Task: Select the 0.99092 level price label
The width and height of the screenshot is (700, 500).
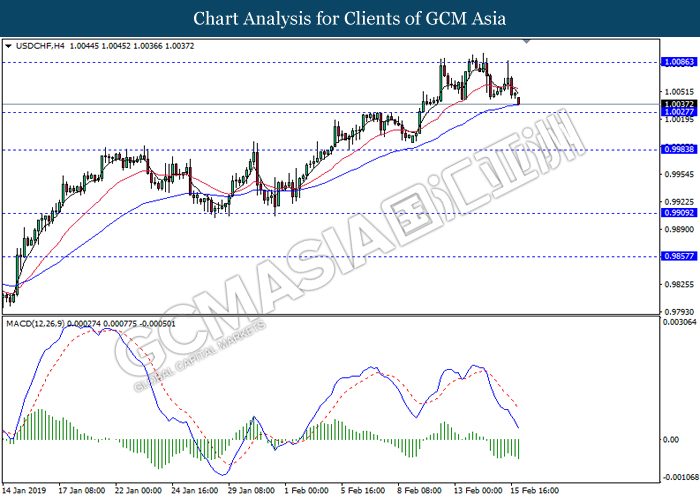Action: [x=679, y=213]
